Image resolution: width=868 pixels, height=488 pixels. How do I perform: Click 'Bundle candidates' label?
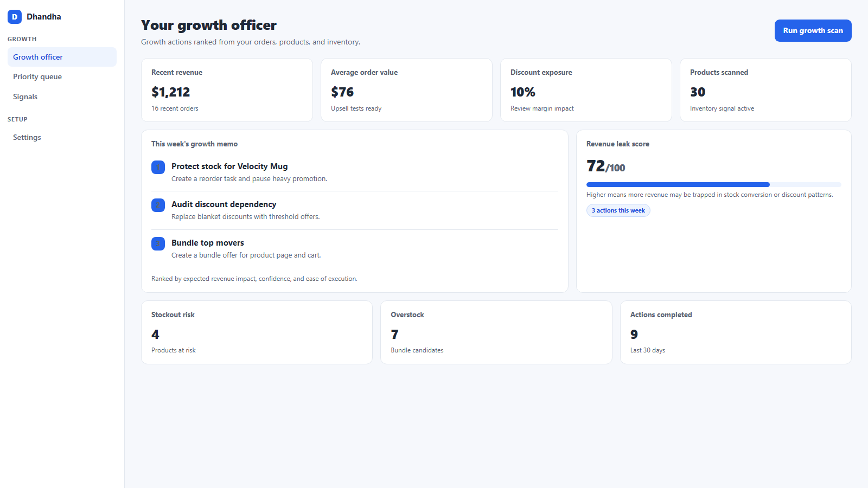tap(417, 350)
